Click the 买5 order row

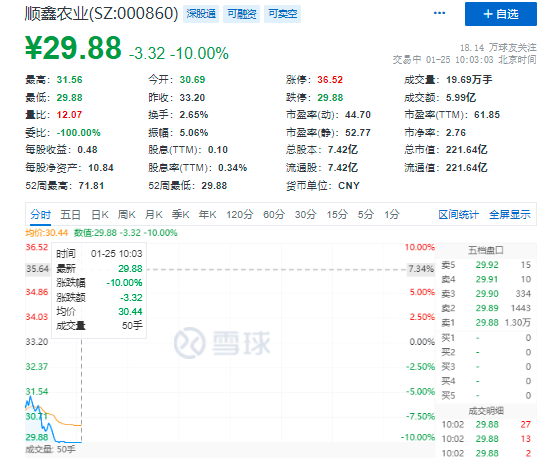(486, 395)
